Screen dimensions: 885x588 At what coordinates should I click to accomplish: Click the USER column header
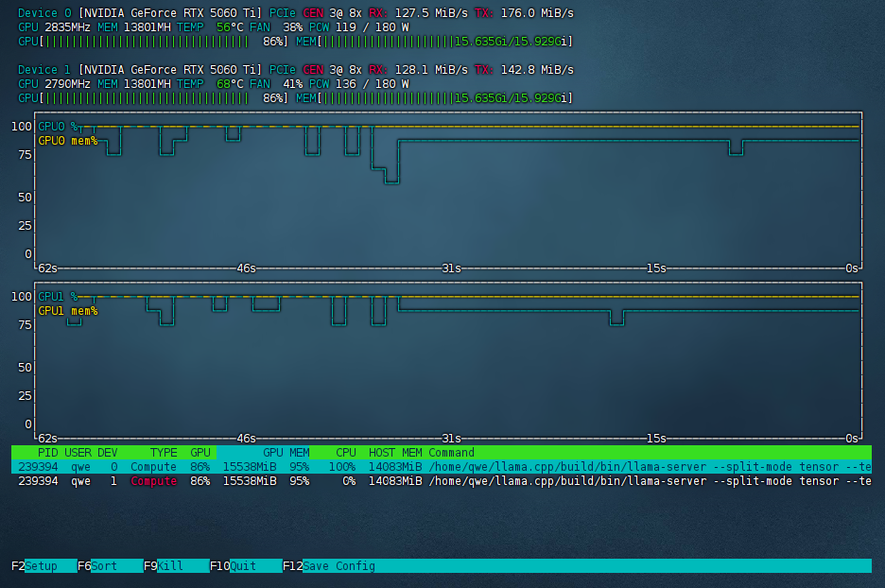coord(78,453)
